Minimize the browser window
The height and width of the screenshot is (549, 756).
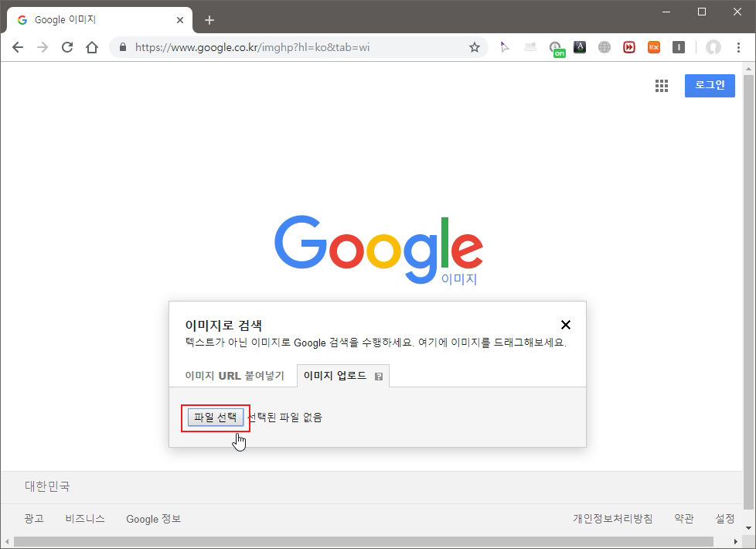(x=667, y=12)
